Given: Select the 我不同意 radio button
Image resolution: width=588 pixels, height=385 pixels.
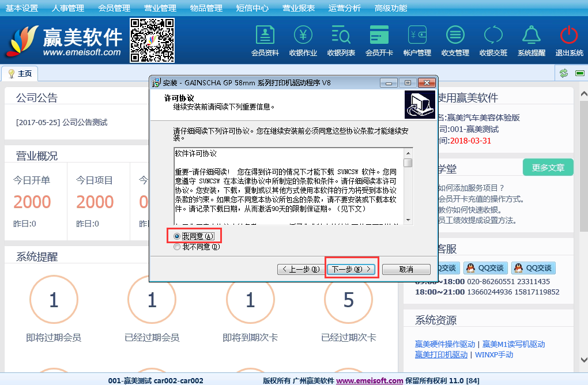Looking at the screenshot, I should click(178, 247).
